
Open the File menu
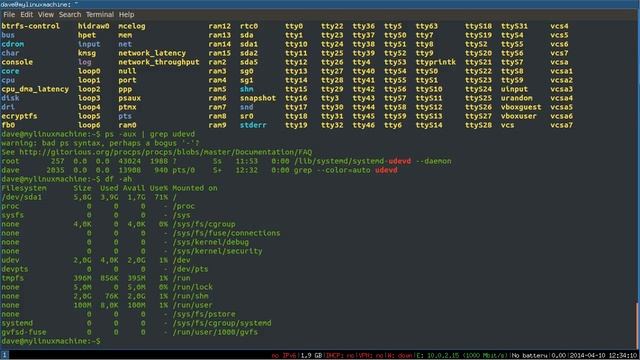(x=9, y=15)
